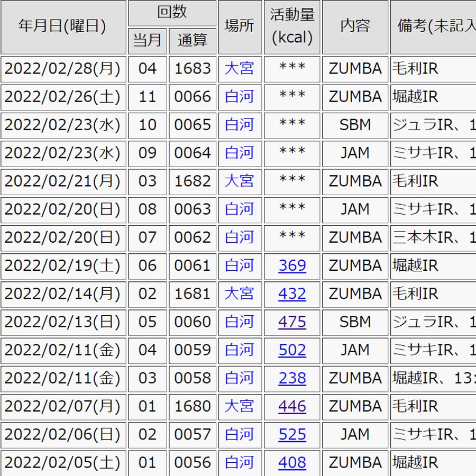476x476 pixels.
Task: Click 白河 link in 2022/02/13 row
Action: point(239,322)
